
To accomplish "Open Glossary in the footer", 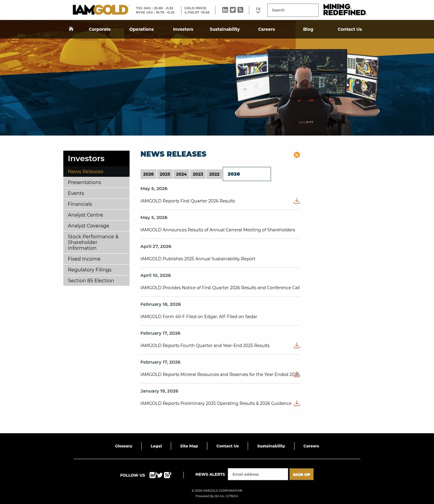I will 124,446.
